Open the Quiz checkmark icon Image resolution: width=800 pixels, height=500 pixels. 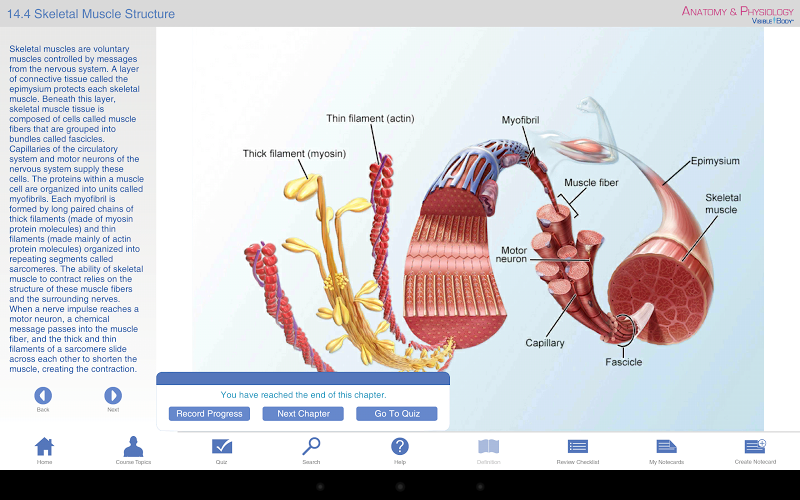point(222,446)
